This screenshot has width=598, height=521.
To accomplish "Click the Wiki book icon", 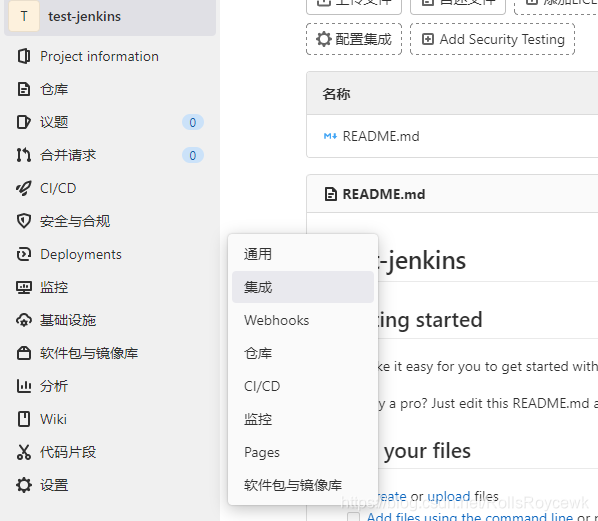I will [24, 419].
